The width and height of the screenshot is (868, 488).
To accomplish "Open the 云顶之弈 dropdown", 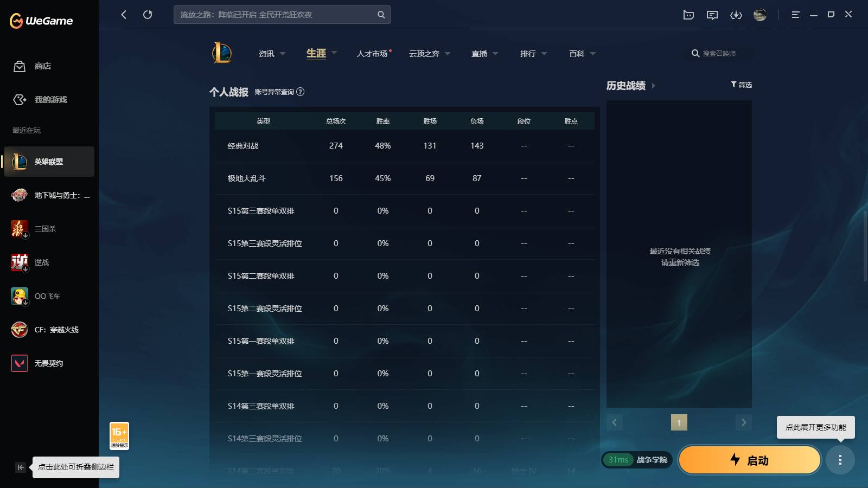I will click(x=428, y=54).
